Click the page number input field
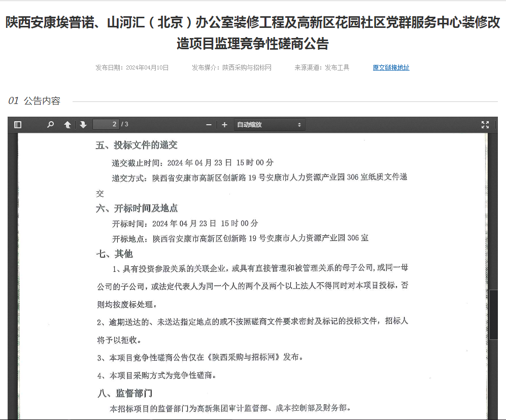The image size is (506, 420). (x=106, y=124)
